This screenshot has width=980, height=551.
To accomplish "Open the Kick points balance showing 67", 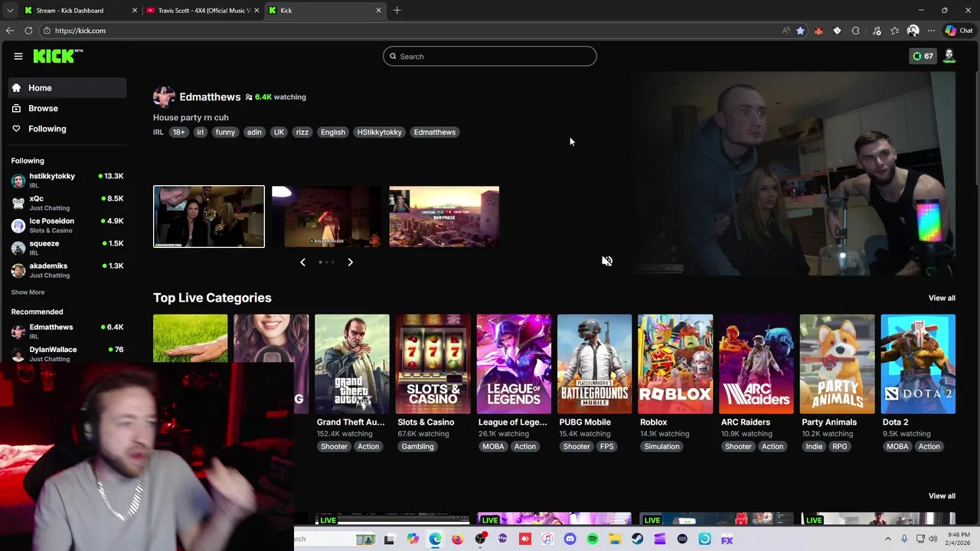I will tap(923, 56).
